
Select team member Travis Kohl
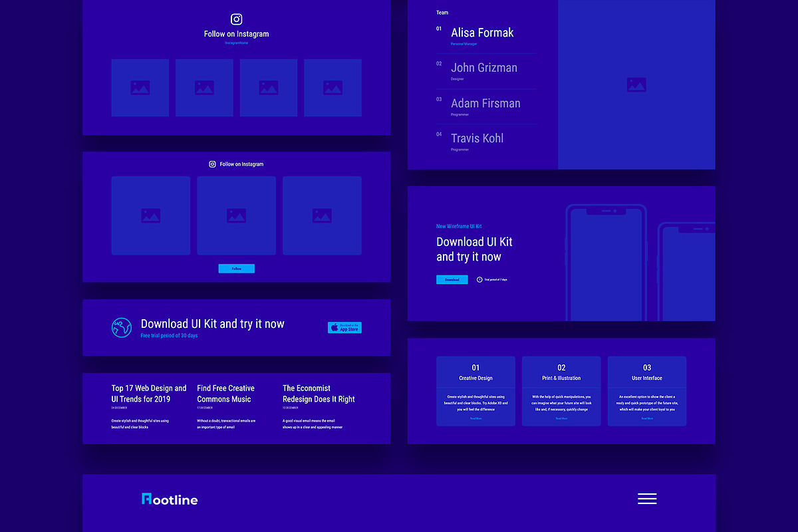click(477, 138)
